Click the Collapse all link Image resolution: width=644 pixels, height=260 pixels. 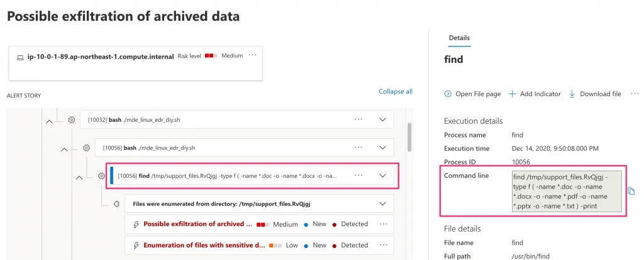pos(396,92)
